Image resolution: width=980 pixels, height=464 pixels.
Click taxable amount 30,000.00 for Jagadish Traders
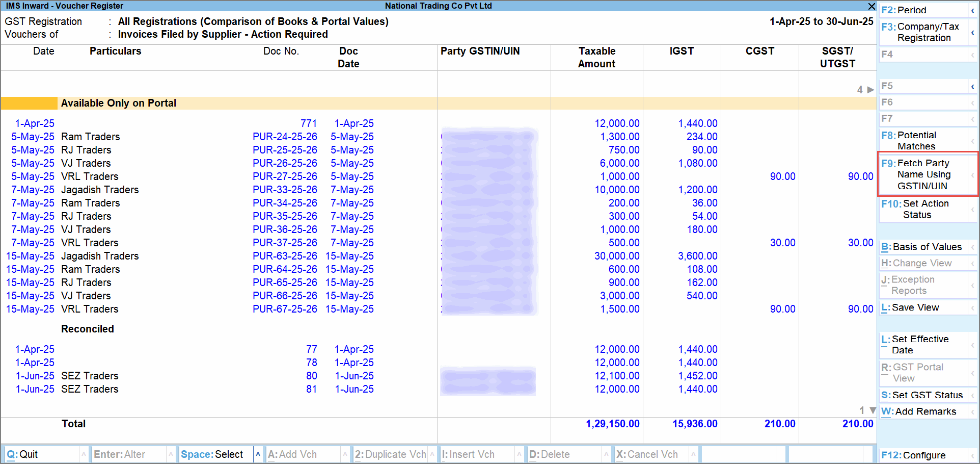coord(617,256)
